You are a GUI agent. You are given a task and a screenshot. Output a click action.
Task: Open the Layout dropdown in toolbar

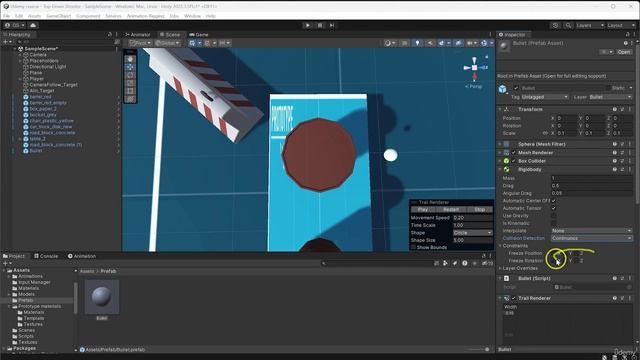coord(621,25)
